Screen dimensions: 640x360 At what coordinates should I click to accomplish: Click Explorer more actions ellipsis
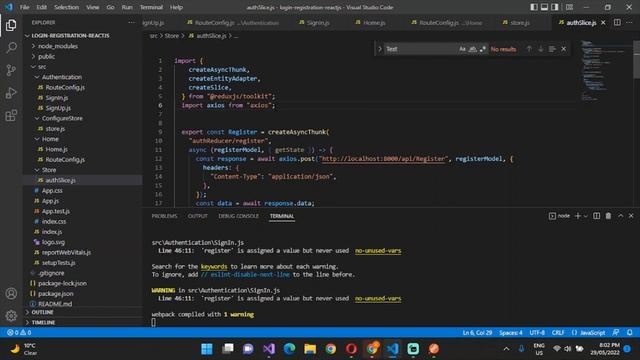tap(131, 22)
